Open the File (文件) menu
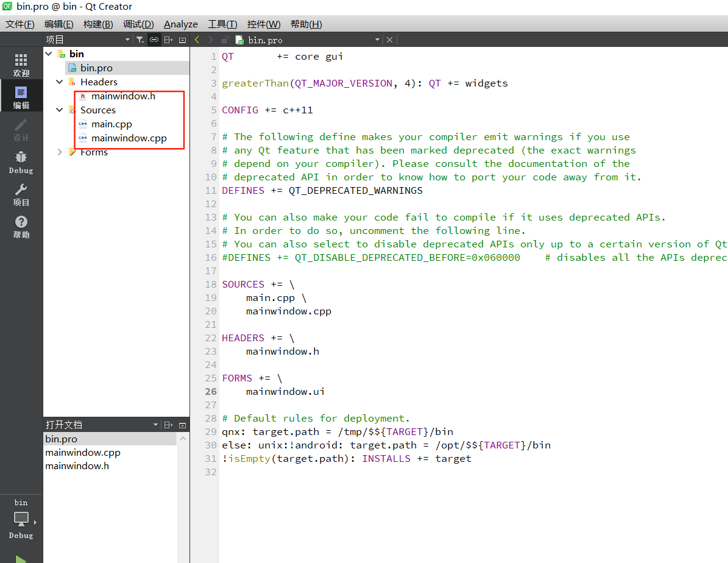The image size is (728, 563). tap(19, 24)
